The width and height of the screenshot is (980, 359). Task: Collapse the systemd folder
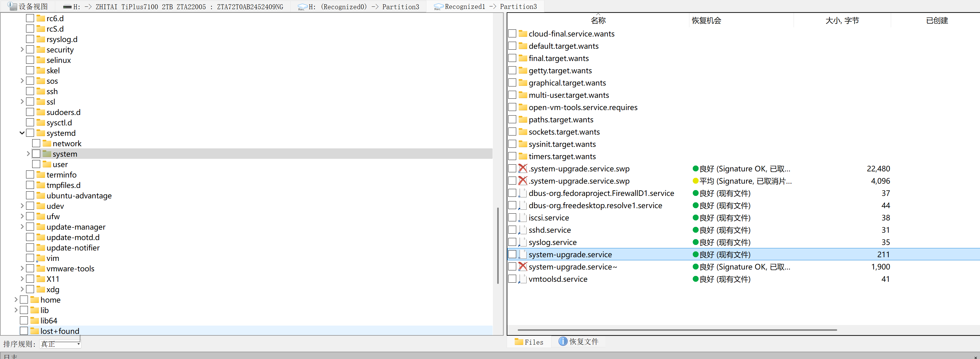(x=22, y=133)
